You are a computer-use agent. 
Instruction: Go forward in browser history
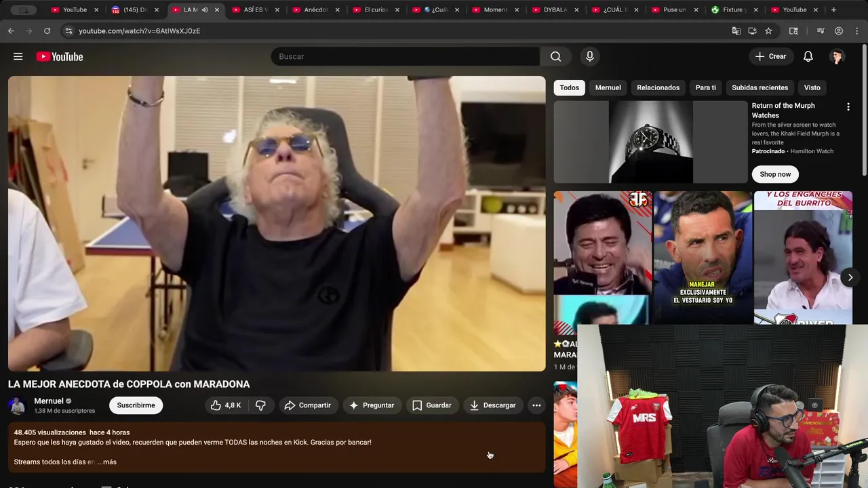(28, 30)
